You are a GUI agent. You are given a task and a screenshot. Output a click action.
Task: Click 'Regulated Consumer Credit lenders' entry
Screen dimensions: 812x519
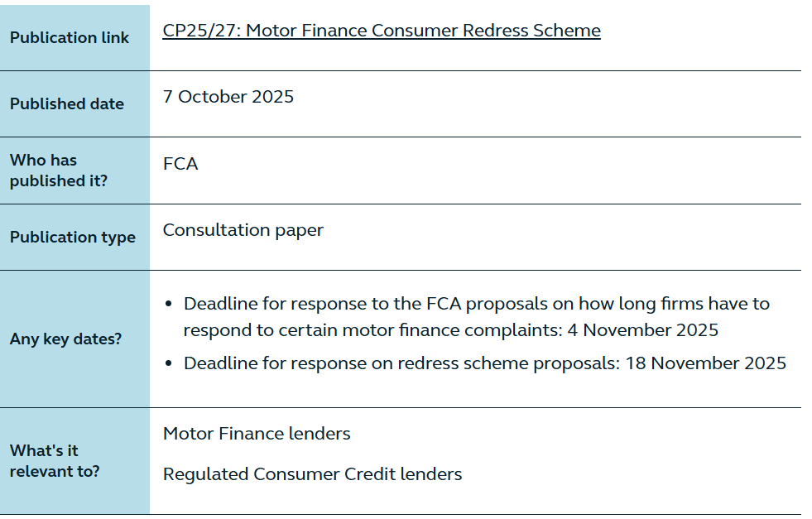pyautogui.click(x=312, y=474)
